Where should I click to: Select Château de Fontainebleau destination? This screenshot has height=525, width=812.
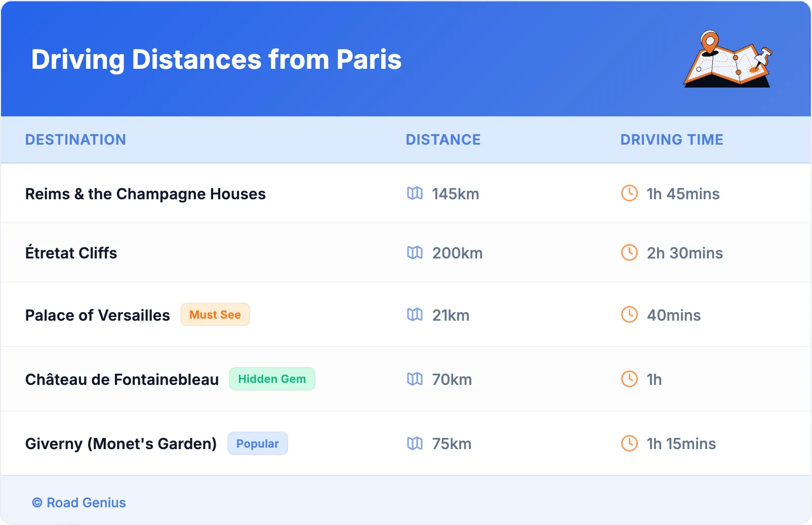[x=122, y=379]
